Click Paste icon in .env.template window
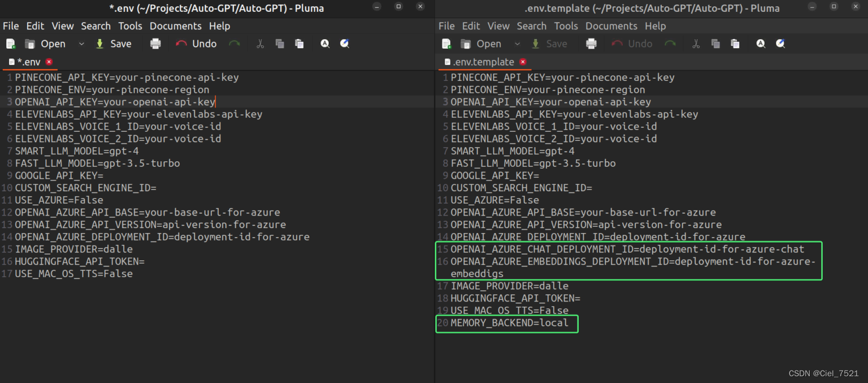 tap(735, 44)
